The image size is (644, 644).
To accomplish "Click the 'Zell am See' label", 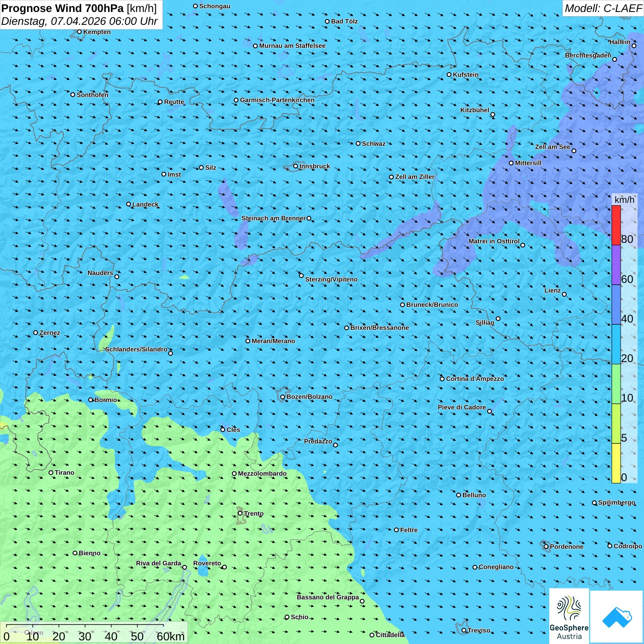I will pos(552,147).
